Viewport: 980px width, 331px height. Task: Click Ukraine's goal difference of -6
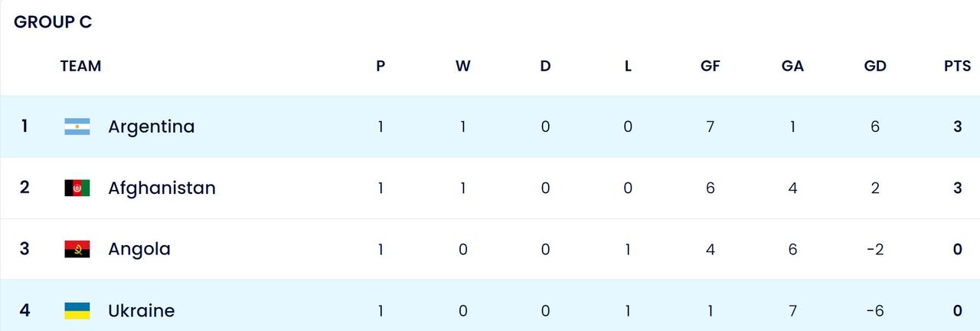pyautogui.click(x=875, y=310)
